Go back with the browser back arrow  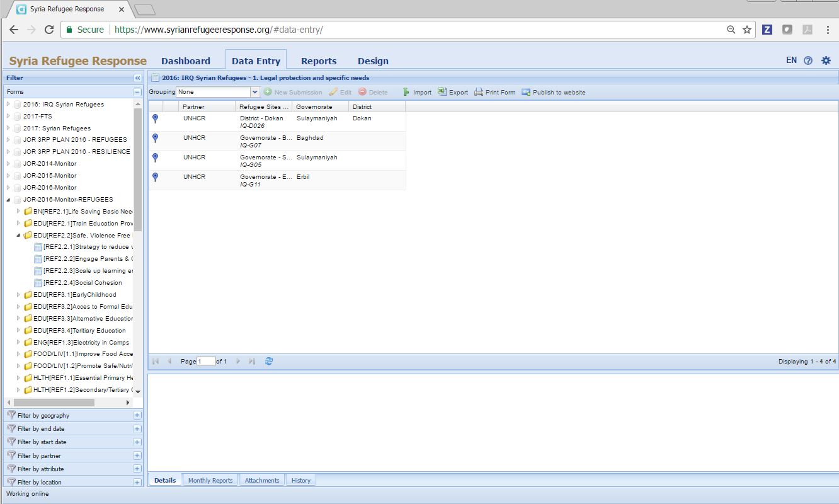click(x=14, y=30)
